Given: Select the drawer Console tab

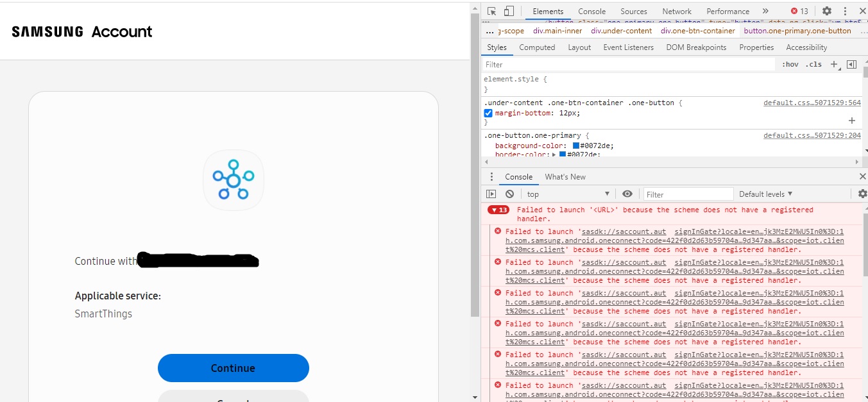Looking at the screenshot, I should click(519, 177).
